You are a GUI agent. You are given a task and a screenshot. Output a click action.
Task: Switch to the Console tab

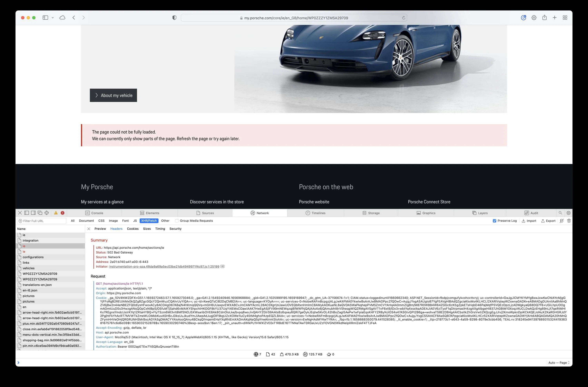[94, 213]
